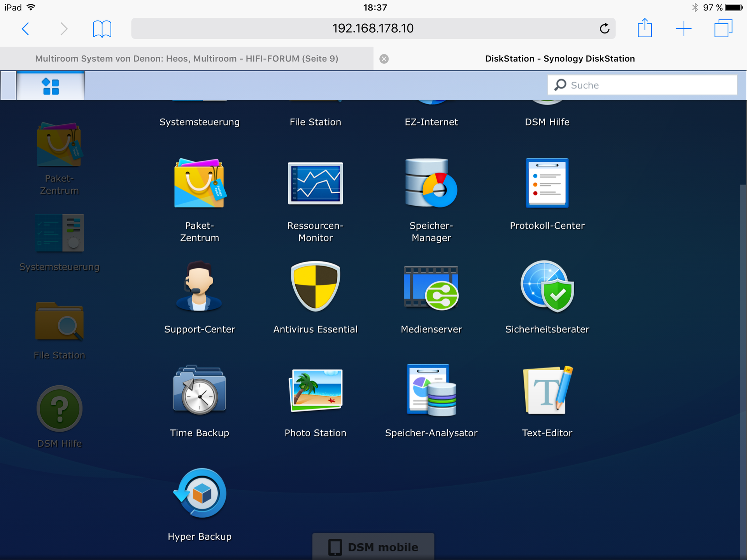
Task: Reload the page in address bar
Action: [x=604, y=28]
